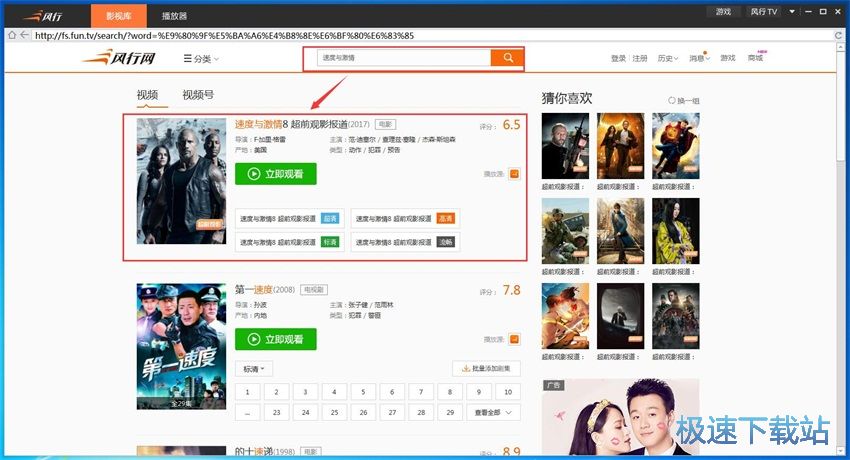The height and width of the screenshot is (460, 850).
Task: Open the woman in yellow dress poster
Action: coord(675,231)
